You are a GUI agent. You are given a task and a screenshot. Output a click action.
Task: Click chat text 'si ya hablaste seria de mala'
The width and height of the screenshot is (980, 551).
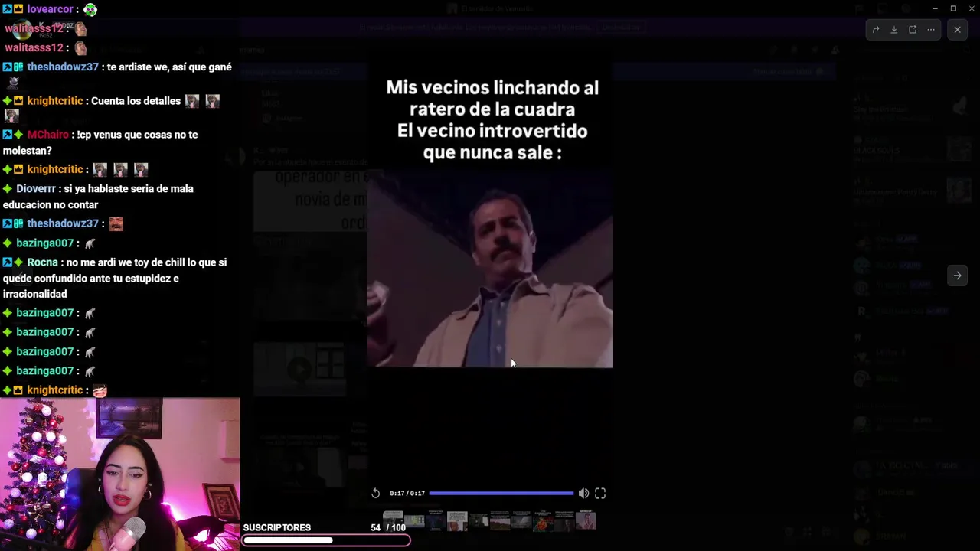(129, 188)
